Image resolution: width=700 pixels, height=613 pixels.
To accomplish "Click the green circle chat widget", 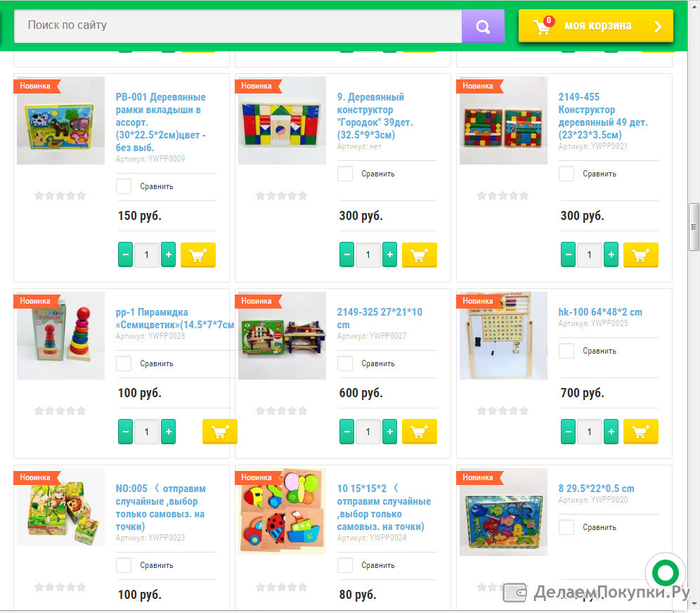I will [x=665, y=572].
